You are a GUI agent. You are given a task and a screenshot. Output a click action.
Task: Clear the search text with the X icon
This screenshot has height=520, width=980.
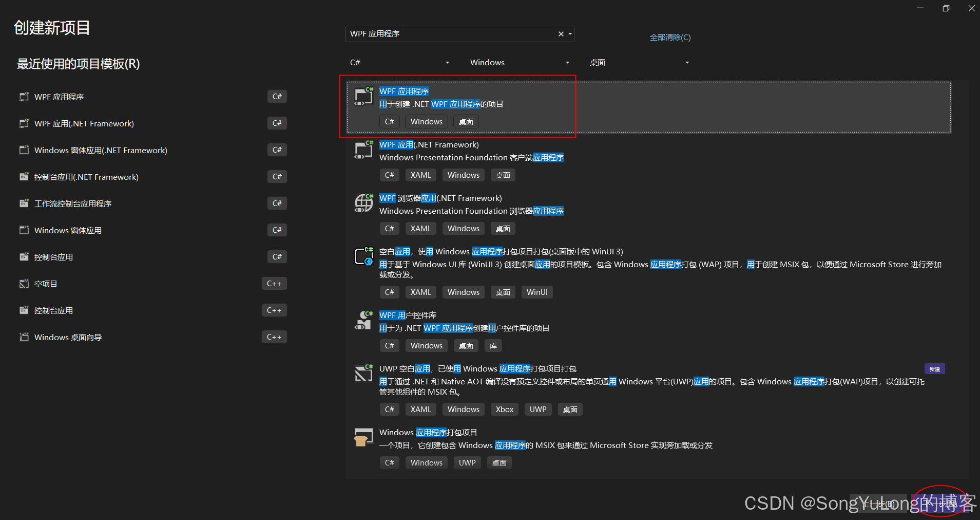pyautogui.click(x=561, y=34)
